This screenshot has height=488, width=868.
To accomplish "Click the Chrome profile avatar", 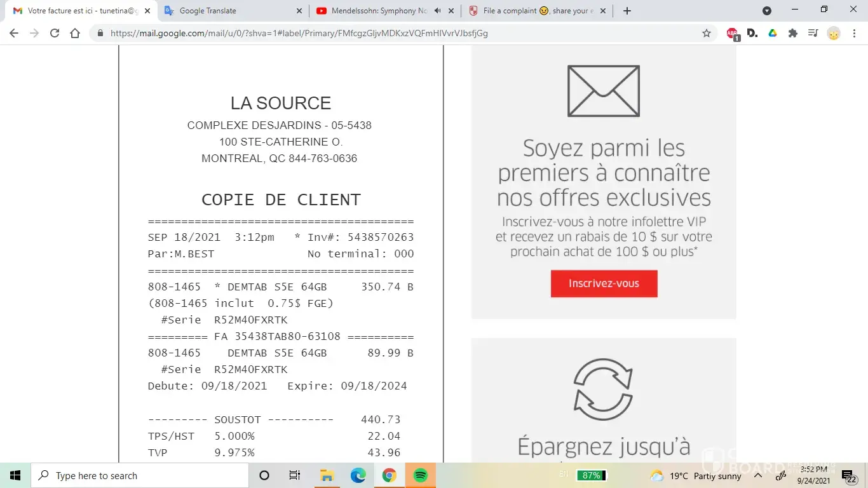I will click(834, 34).
